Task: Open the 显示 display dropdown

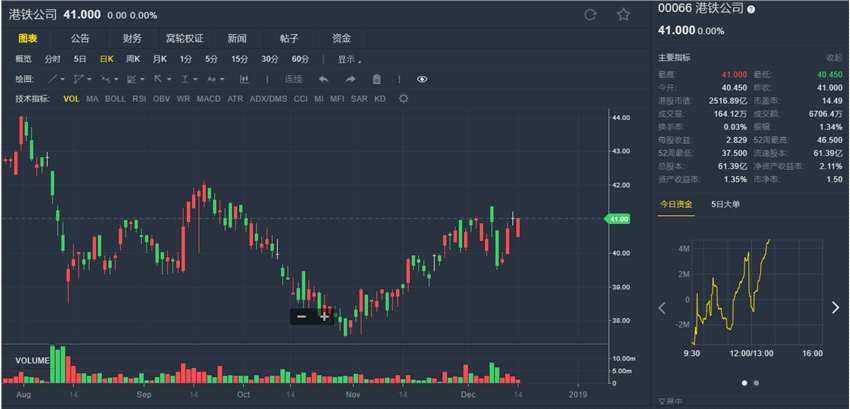Action: 350,59
